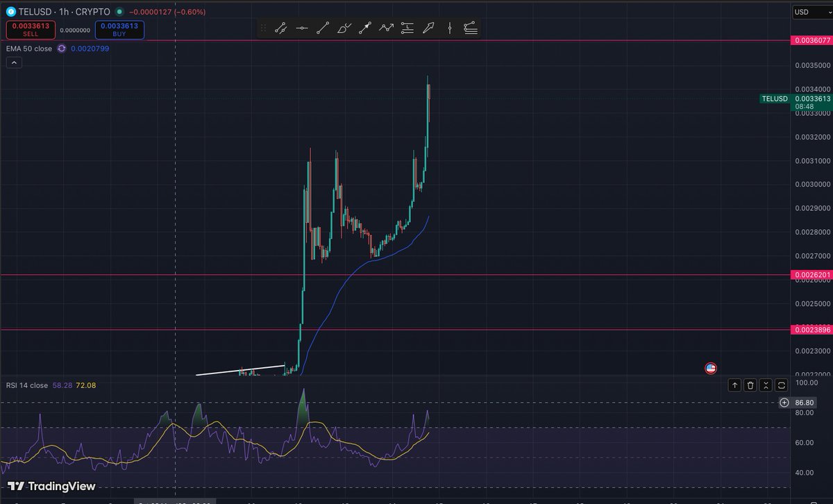The image size is (833, 504).
Task: Select the horizontal line drawing tool
Action: click(302, 28)
